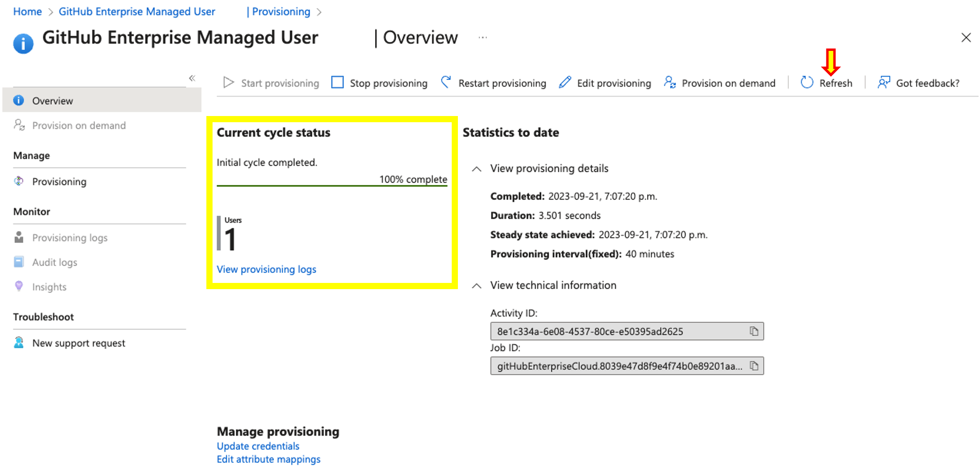Open View provisioning logs link

266,269
